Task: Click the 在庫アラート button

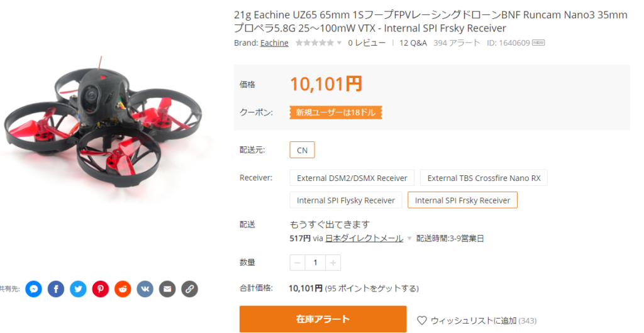Action: 323,319
